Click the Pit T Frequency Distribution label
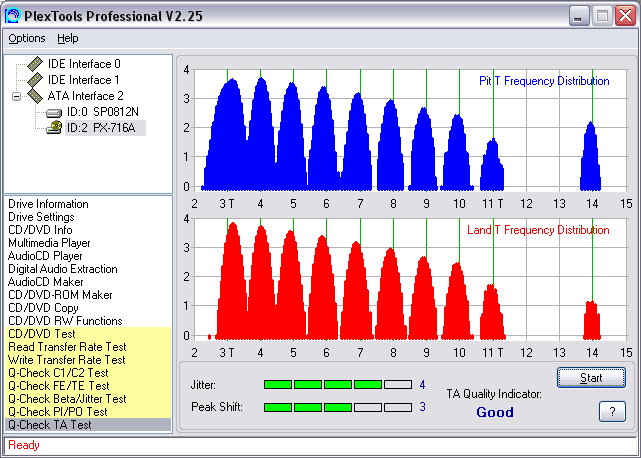Viewport: 641px width, 458px height. point(544,81)
